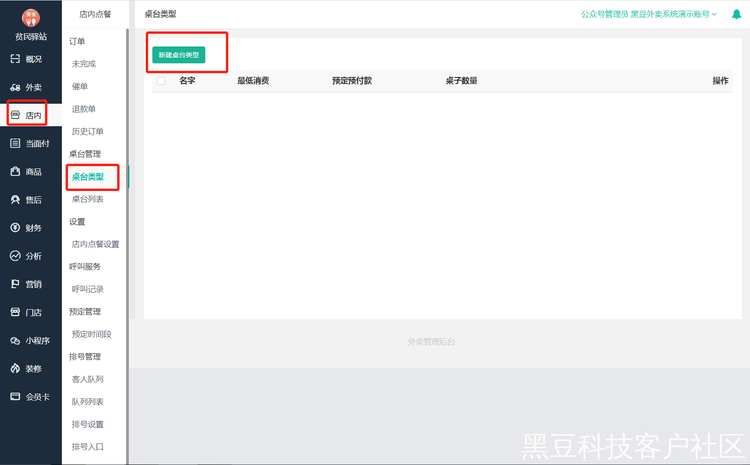
Task: Open 退款单 submenu item
Action: point(84,109)
